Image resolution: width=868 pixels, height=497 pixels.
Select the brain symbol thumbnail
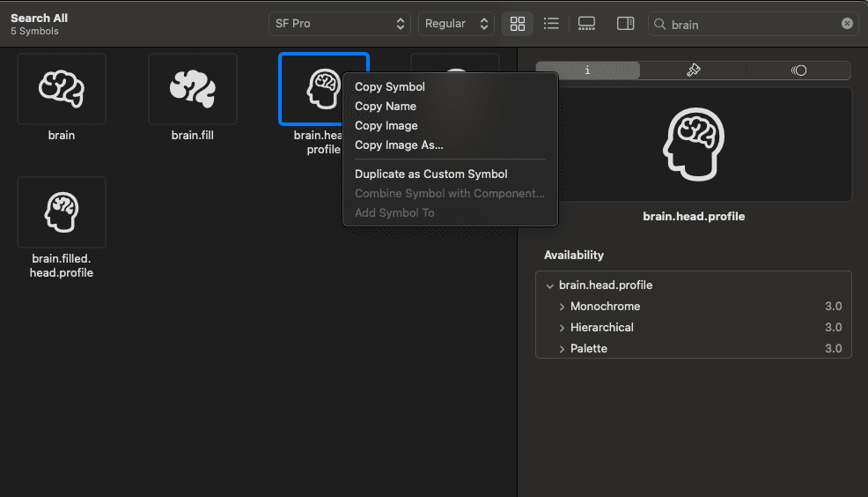tap(62, 89)
